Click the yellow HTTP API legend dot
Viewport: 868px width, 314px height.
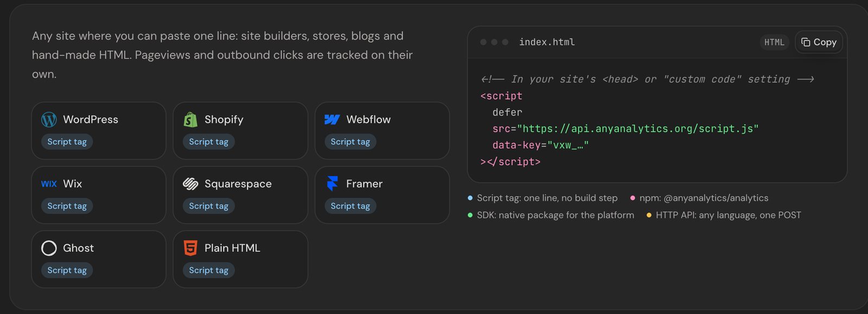coord(649,215)
